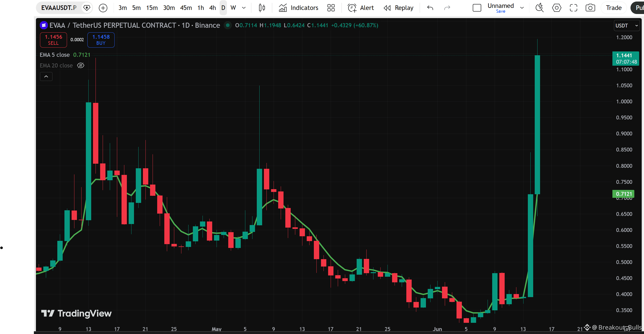This screenshot has height=334, width=644.
Task: Open the Trade panel
Action: [614, 8]
